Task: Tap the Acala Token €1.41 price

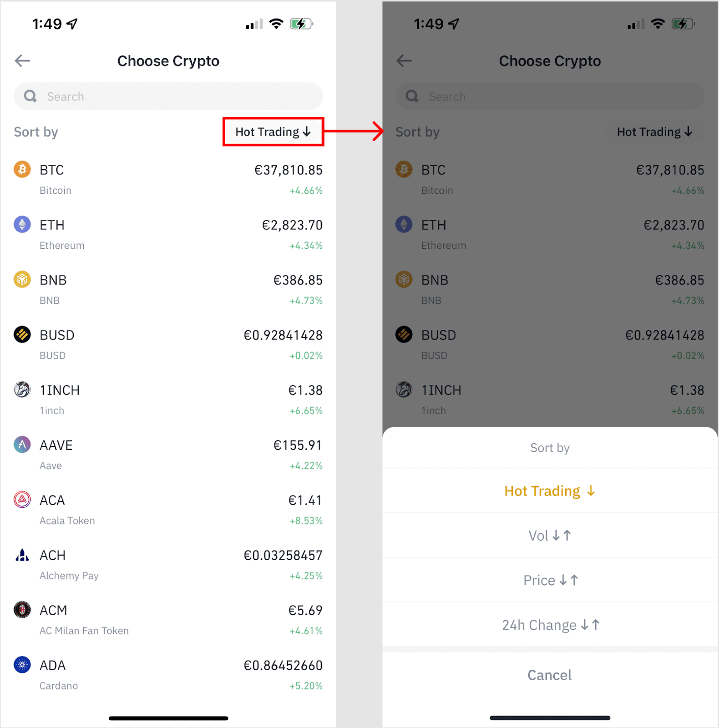Action: 305,500
